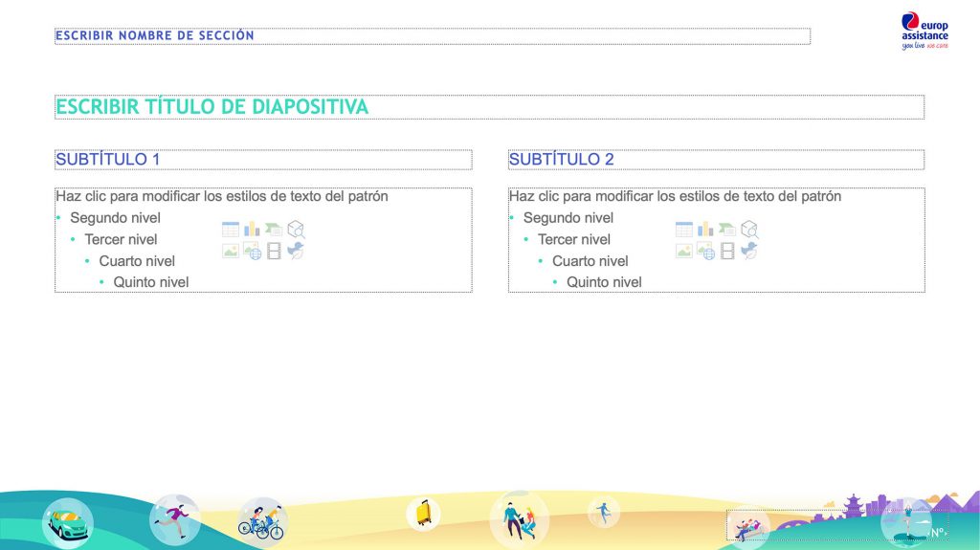Insert icons graphic in the Subtítulo 2 content placeholder
The width and height of the screenshot is (980, 550).
(x=748, y=252)
